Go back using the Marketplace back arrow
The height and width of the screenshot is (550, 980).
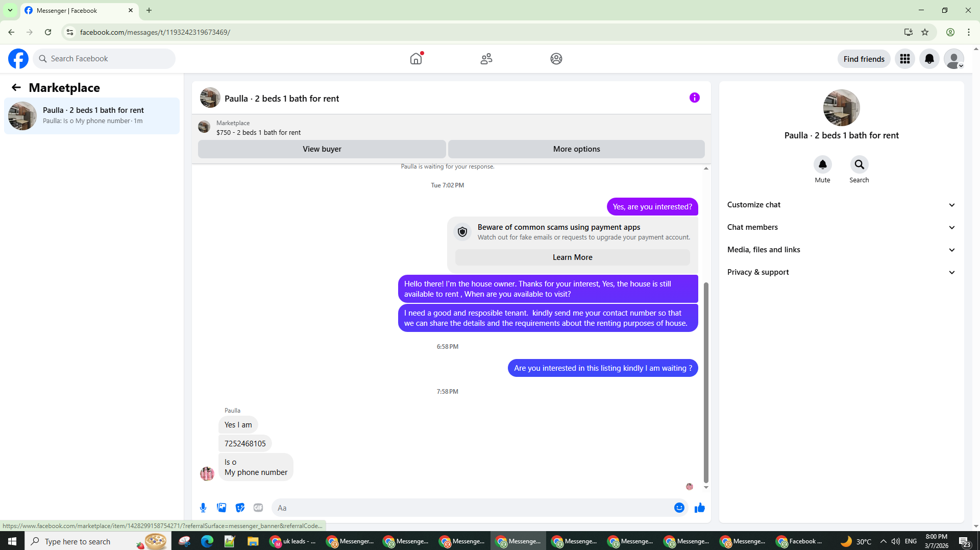point(16,87)
